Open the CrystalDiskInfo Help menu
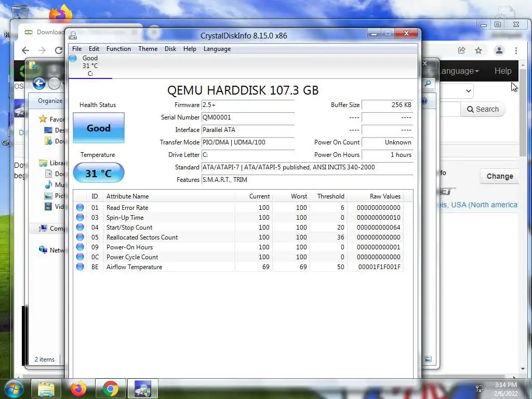The height and width of the screenshot is (399, 532). [x=190, y=49]
